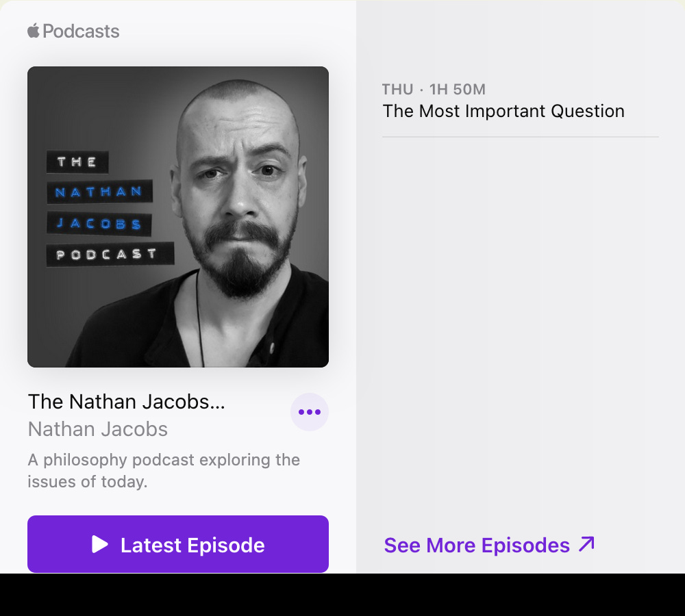Click the THU · 1H 50M episode metadata
The width and height of the screenshot is (685, 616).
[434, 89]
